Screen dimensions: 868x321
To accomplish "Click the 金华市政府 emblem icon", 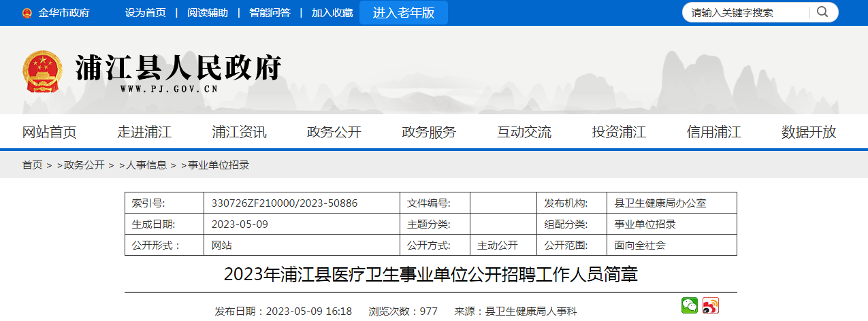I will [27, 13].
